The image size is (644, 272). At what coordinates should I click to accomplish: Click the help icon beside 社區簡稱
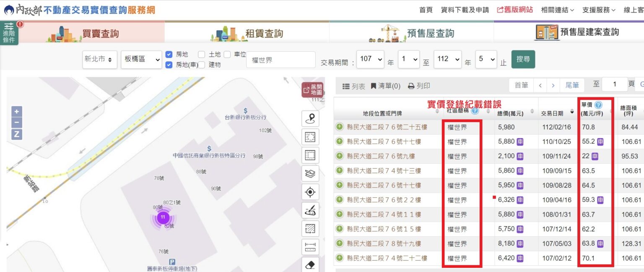click(x=475, y=111)
